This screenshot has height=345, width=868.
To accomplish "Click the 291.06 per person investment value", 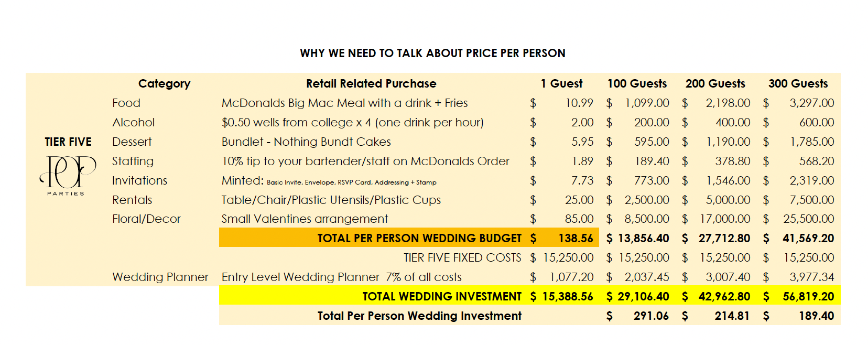I will 651,316.
